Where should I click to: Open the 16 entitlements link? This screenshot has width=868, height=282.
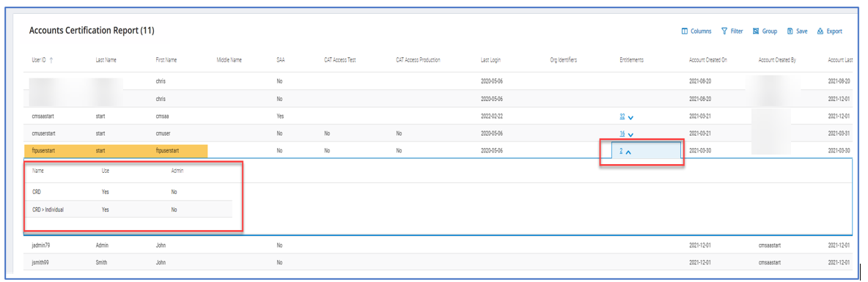(x=622, y=133)
